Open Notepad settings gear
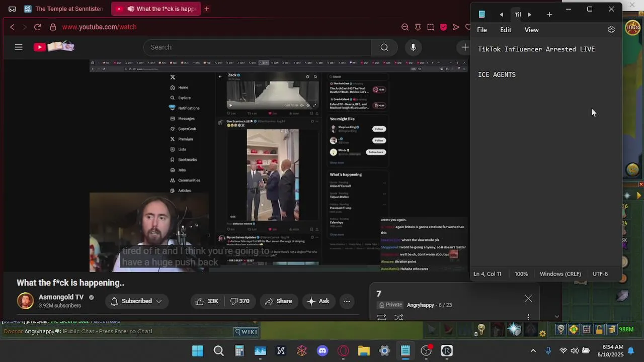 611,30
